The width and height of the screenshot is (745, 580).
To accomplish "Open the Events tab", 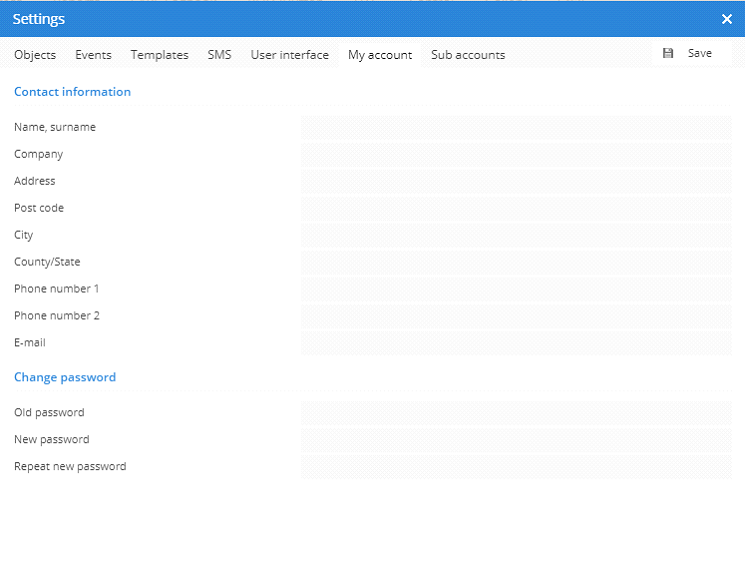I will pos(93,55).
